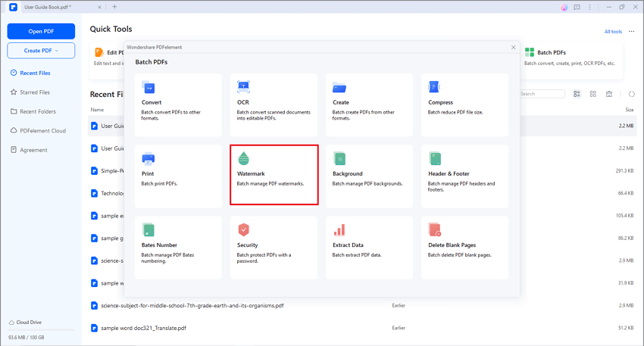The image size is (644, 346).
Task: Close the User Guide Book.pdf tab
Action: click(x=99, y=7)
